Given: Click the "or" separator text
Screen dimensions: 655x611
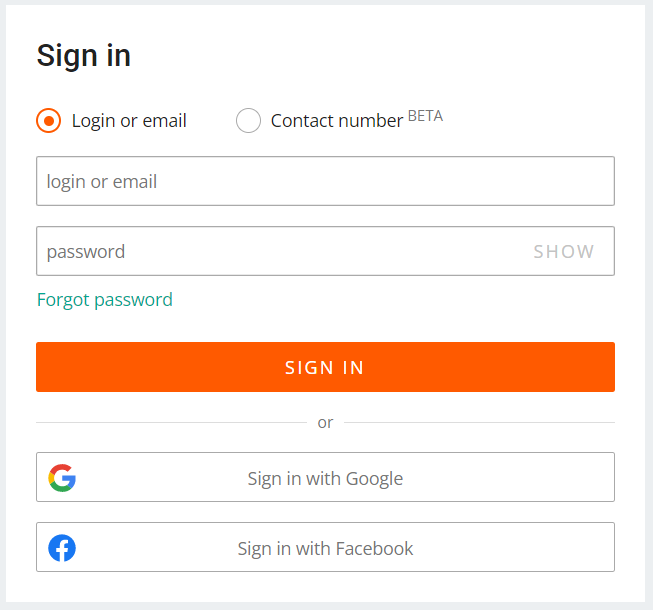Looking at the screenshot, I should [325, 423].
